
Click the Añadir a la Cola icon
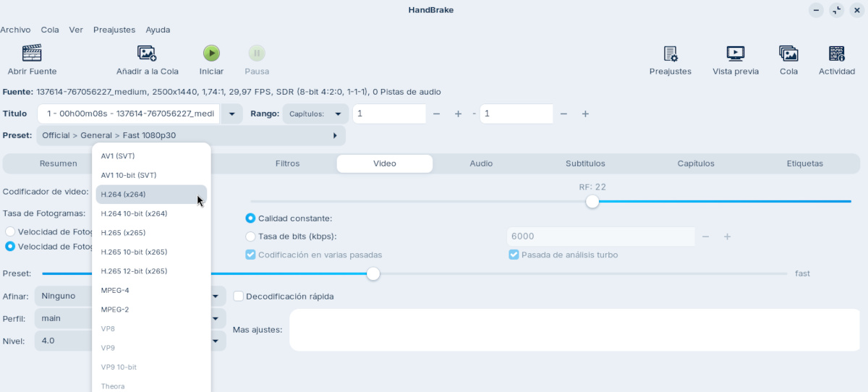(147, 53)
